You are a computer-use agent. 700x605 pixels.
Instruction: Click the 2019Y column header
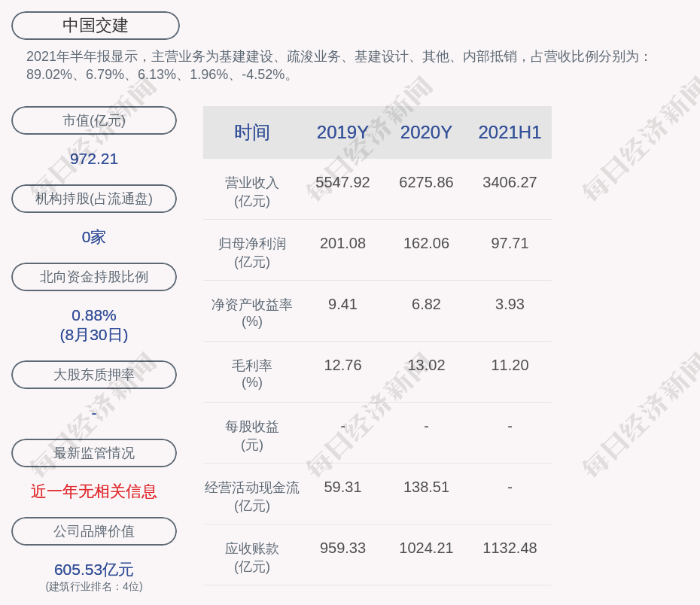tap(342, 132)
